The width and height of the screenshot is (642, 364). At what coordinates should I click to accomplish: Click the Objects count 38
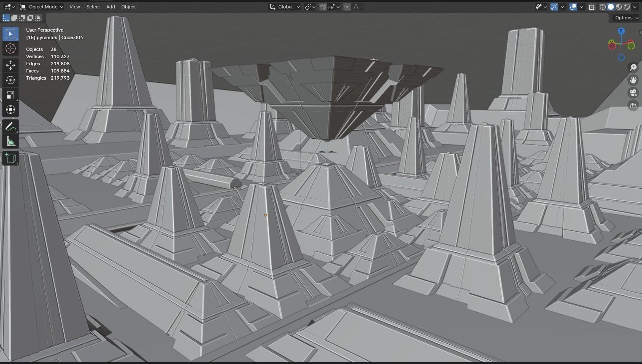click(54, 49)
